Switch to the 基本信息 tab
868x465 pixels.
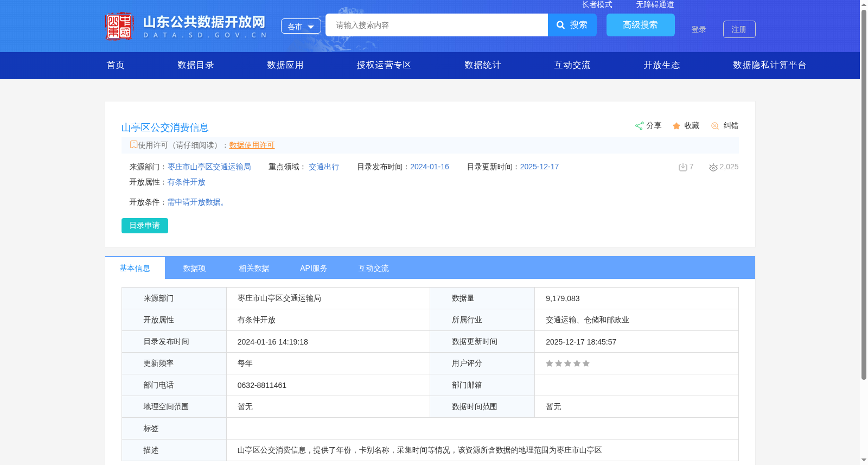(x=135, y=268)
